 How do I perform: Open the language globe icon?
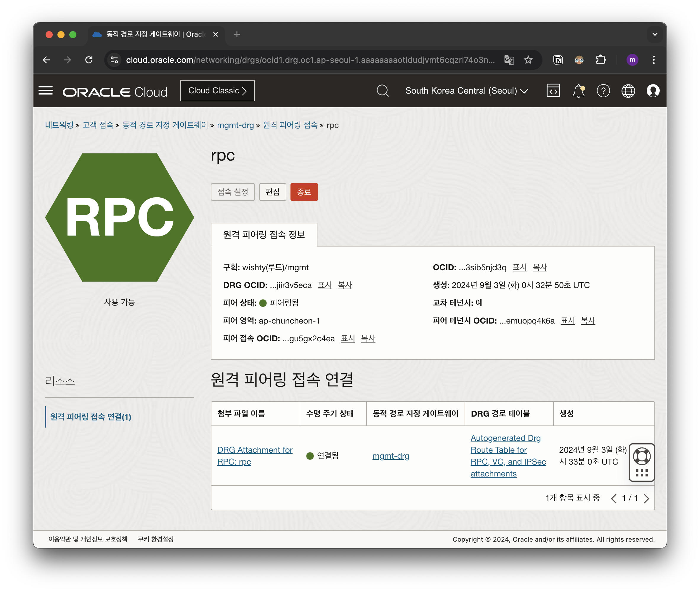coord(628,91)
